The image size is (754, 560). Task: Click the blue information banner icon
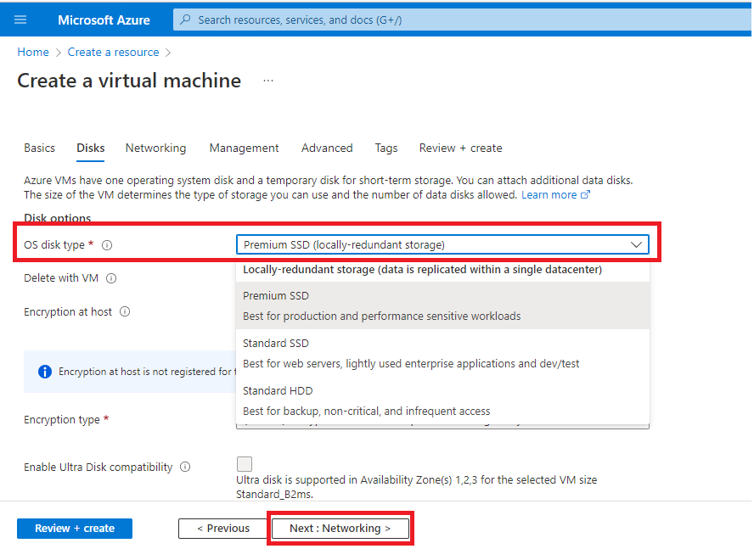(x=45, y=372)
